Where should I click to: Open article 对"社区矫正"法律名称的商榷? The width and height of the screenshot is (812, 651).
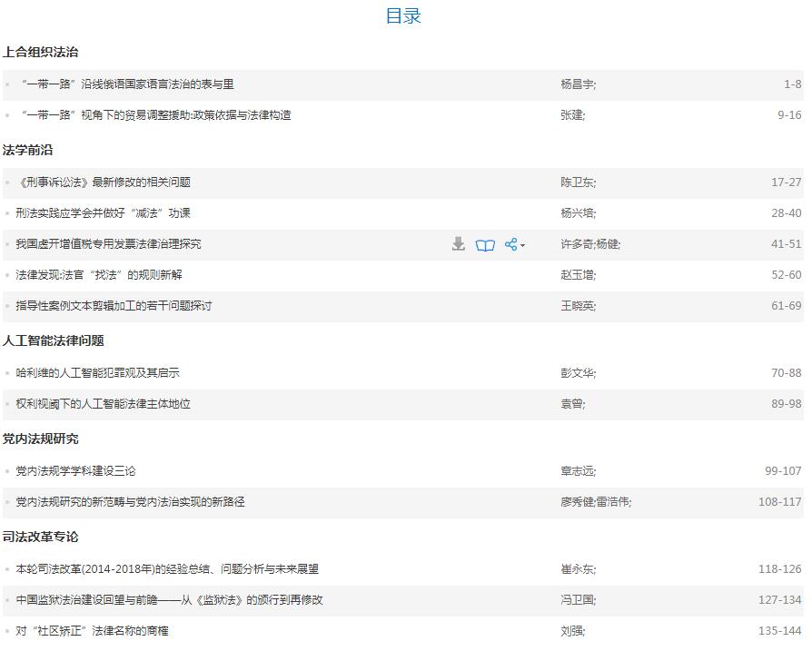tap(92, 631)
